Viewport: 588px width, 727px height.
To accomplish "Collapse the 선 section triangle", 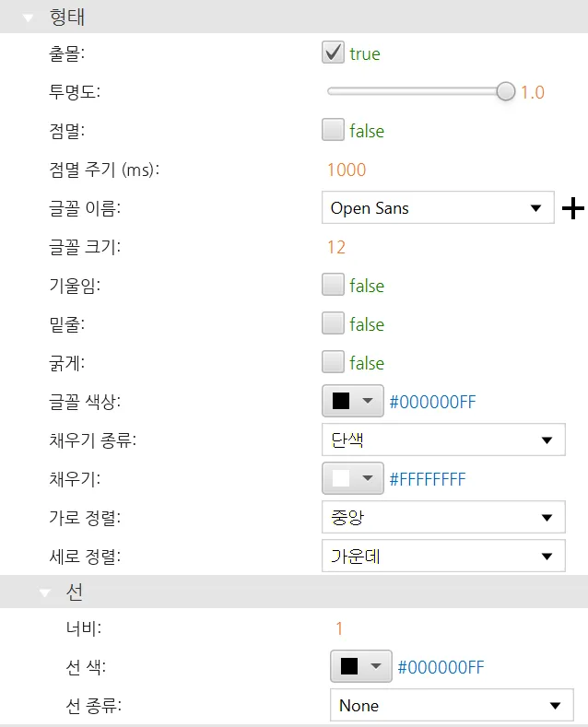I will click(x=44, y=592).
